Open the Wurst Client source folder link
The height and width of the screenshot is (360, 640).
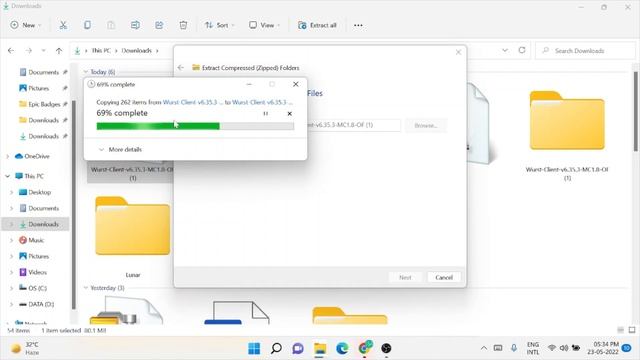(193, 102)
